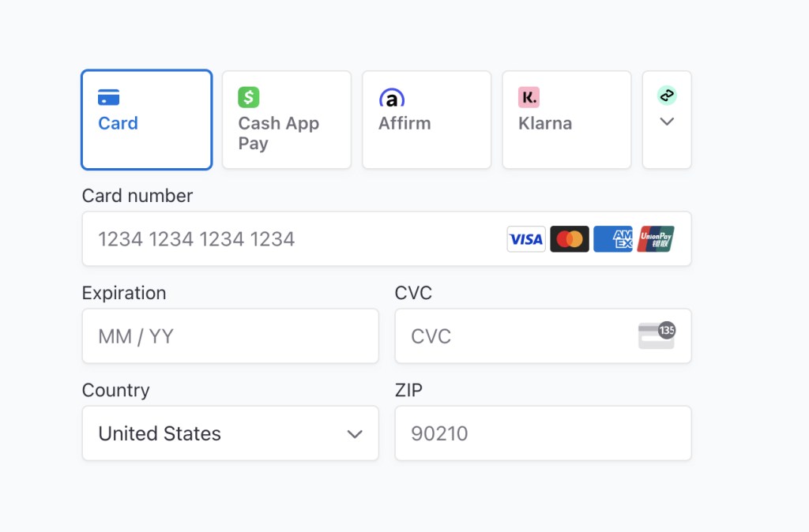Viewport: 809px width, 532px height.
Task: Click the ZIP code field
Action: (543, 433)
